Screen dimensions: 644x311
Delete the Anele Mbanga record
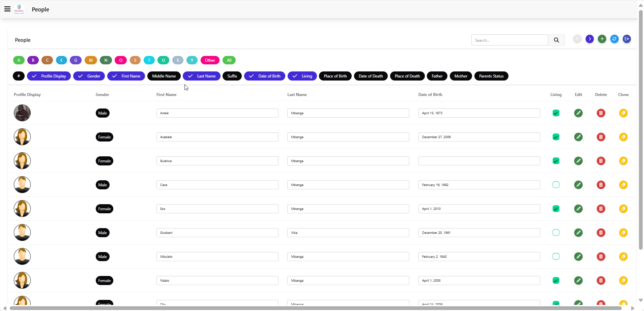coord(601,113)
